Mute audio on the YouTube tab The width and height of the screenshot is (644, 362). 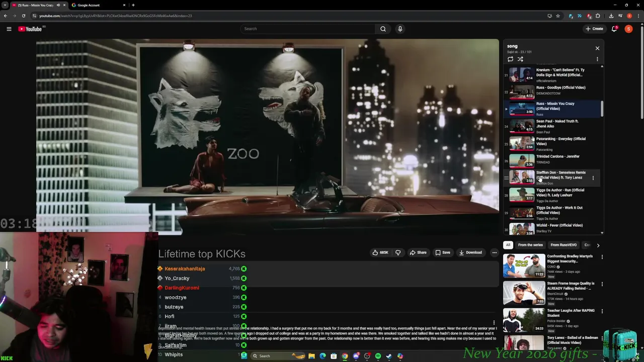(x=58, y=5)
